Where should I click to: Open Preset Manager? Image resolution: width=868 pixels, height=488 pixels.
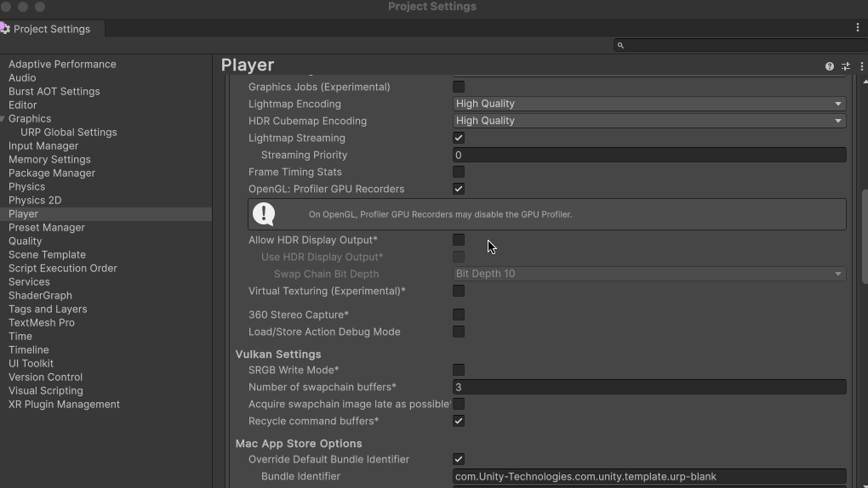[47, 227]
